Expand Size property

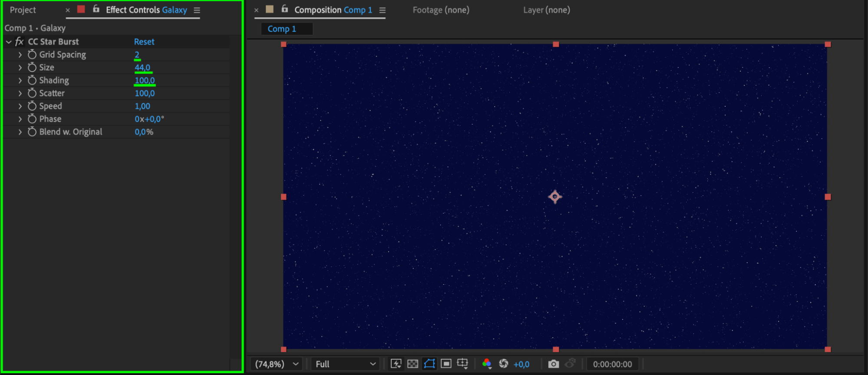20,67
